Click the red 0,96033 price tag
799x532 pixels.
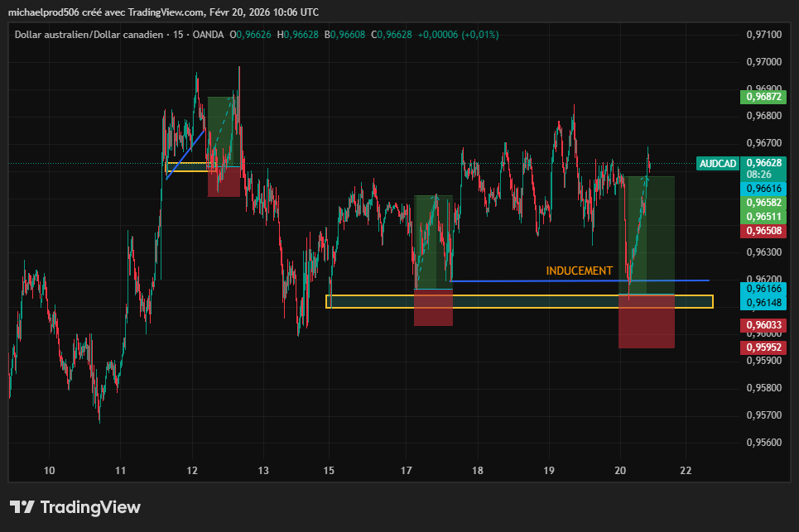coord(763,325)
